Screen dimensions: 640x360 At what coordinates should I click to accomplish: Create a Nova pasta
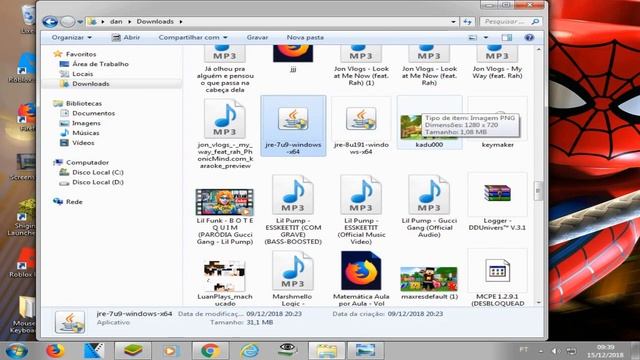click(305, 37)
